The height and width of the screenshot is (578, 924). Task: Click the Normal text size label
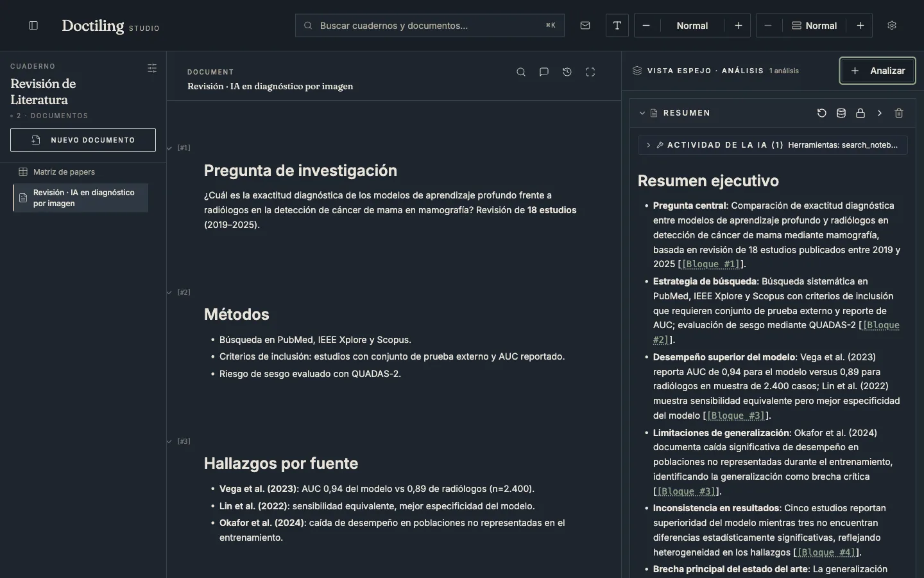point(692,26)
